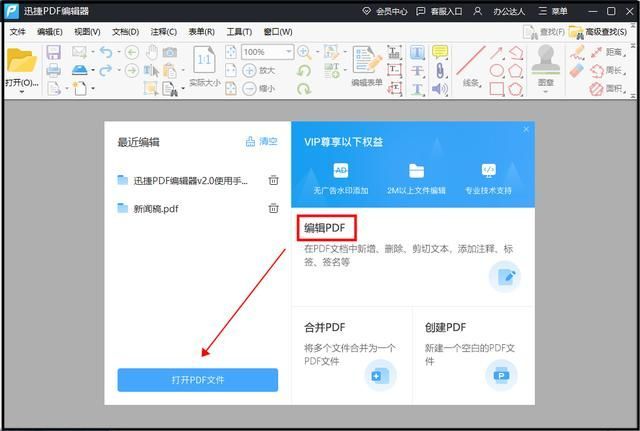The image size is (640, 431).
Task: Select the Pencil freehand tool icon
Action: point(577,52)
